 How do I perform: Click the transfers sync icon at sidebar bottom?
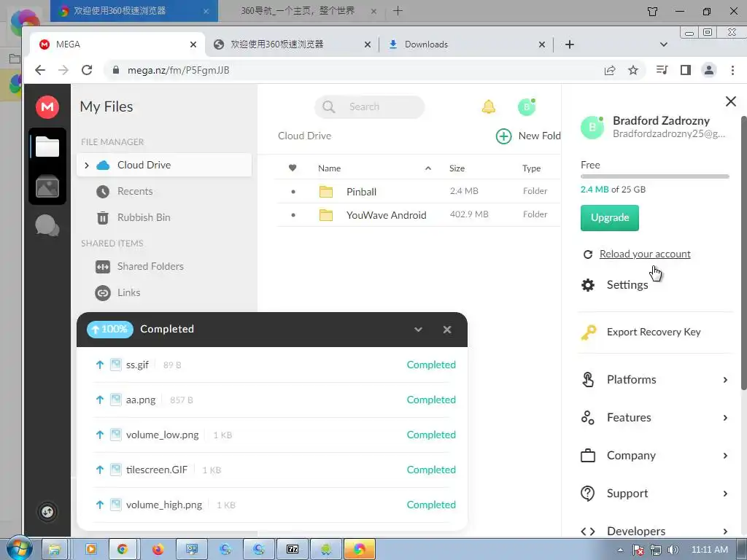pos(47,512)
